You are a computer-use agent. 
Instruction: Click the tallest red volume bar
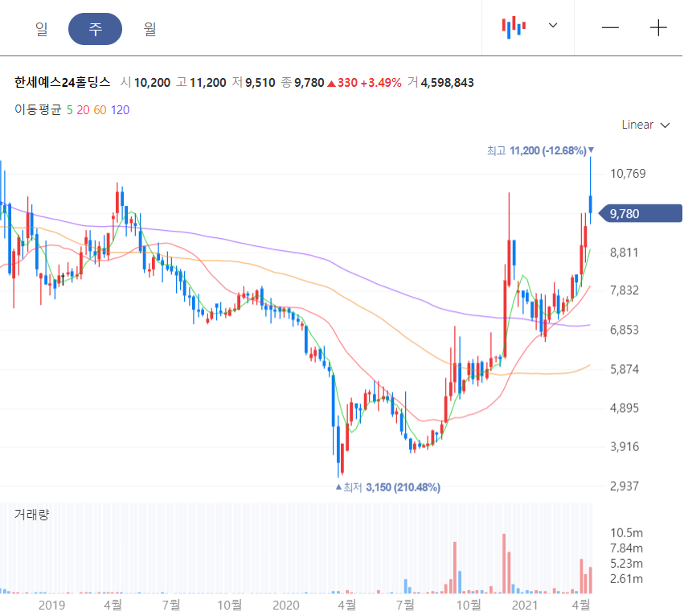click(504, 563)
